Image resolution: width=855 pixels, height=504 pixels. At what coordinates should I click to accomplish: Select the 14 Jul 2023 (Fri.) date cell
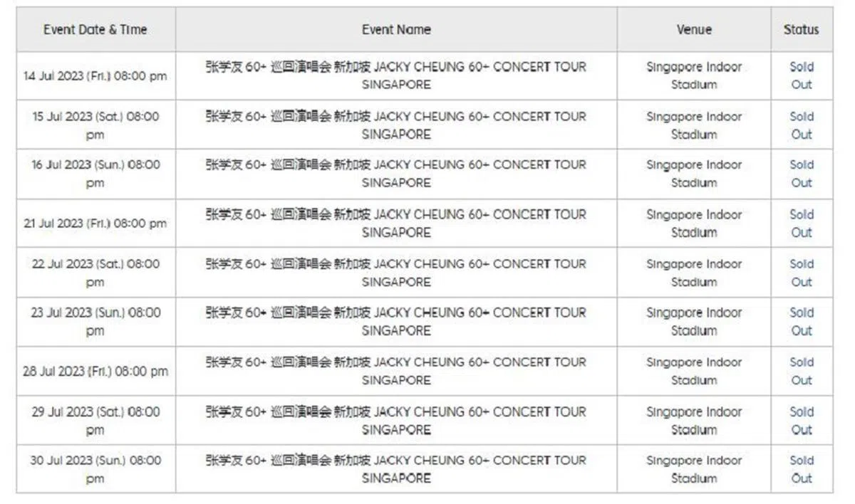click(95, 75)
